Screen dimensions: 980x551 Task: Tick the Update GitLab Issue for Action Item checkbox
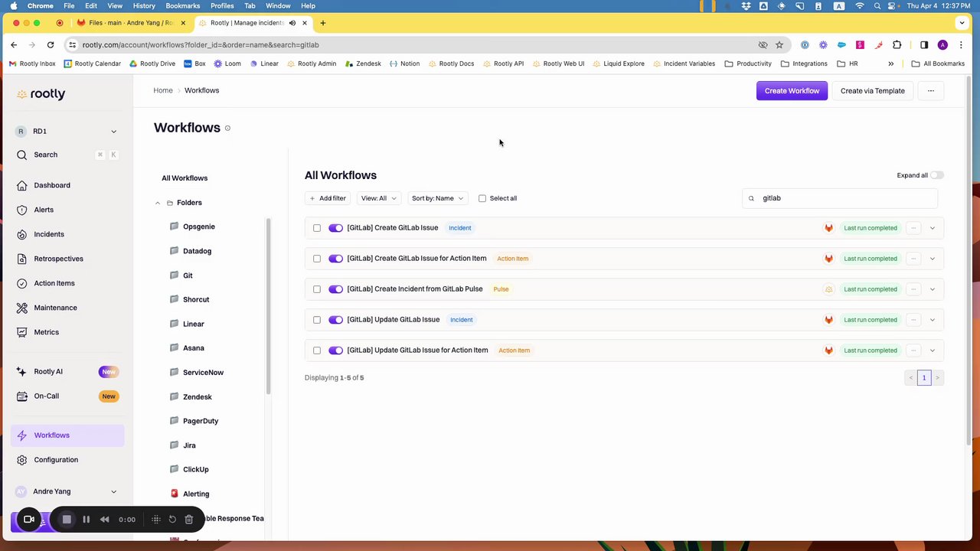[x=317, y=350]
